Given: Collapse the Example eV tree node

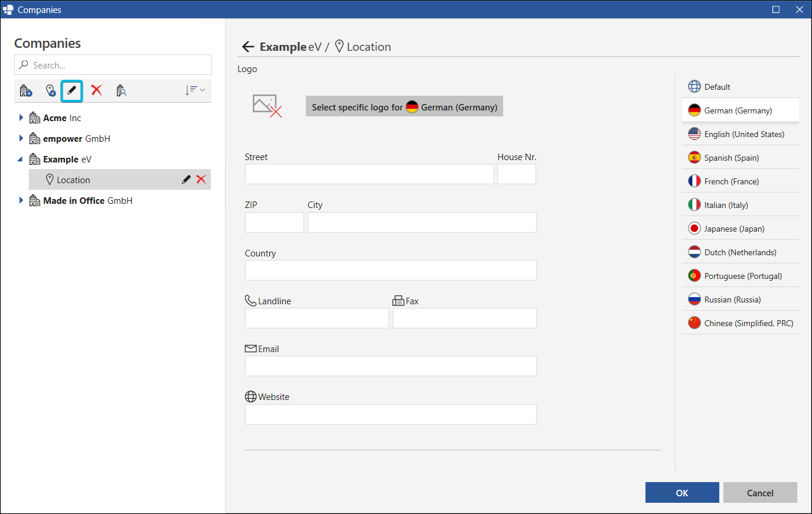Looking at the screenshot, I should pos(20,159).
